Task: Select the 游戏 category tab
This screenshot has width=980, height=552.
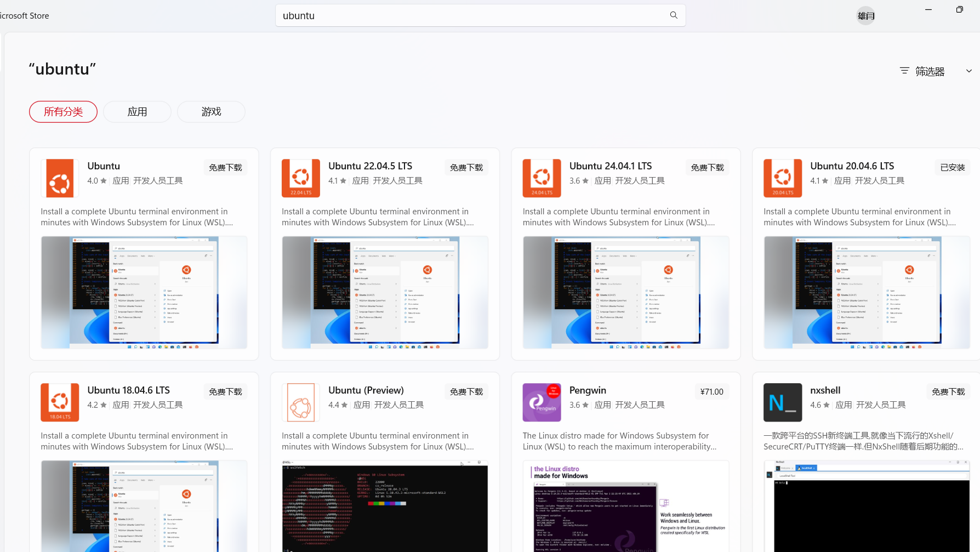Action: point(211,112)
